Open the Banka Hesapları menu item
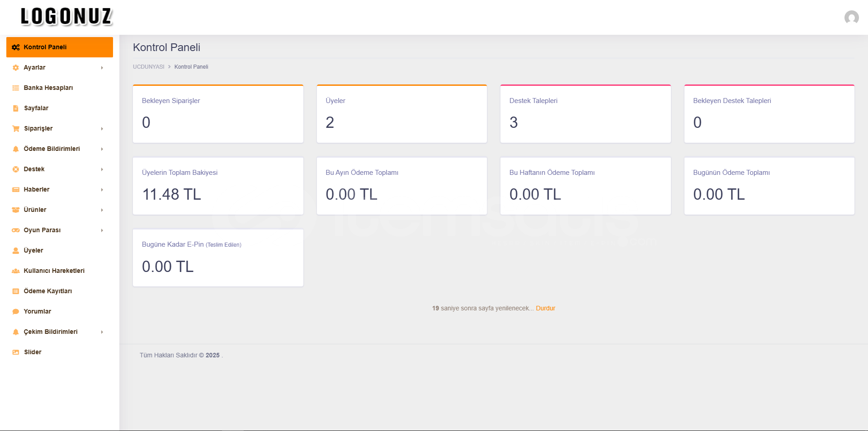868x431 pixels. coord(48,88)
